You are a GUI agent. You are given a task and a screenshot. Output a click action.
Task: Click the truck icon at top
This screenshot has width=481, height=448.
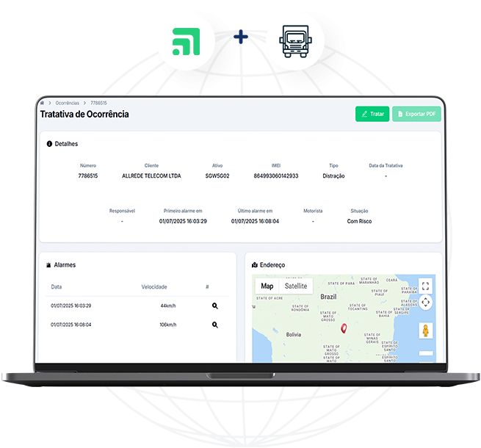tap(295, 41)
